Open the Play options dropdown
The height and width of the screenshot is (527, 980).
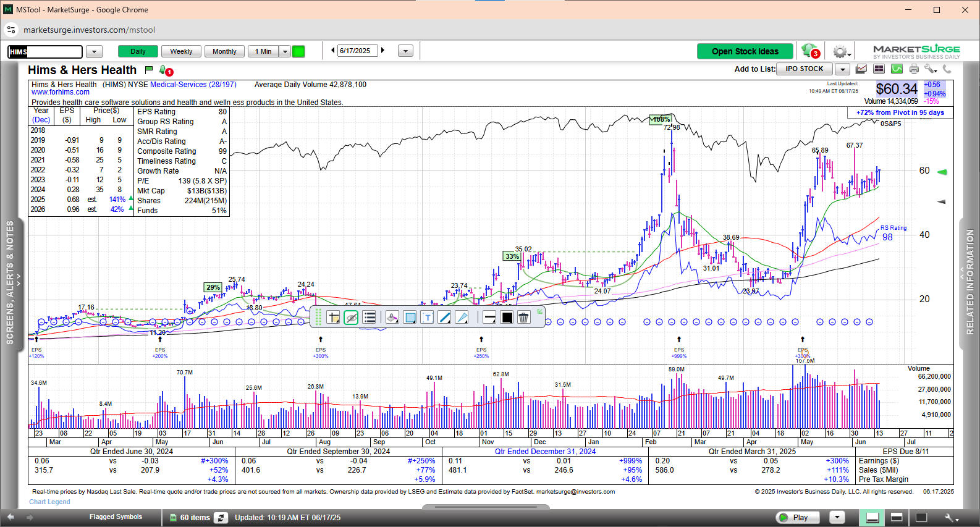[x=837, y=518]
